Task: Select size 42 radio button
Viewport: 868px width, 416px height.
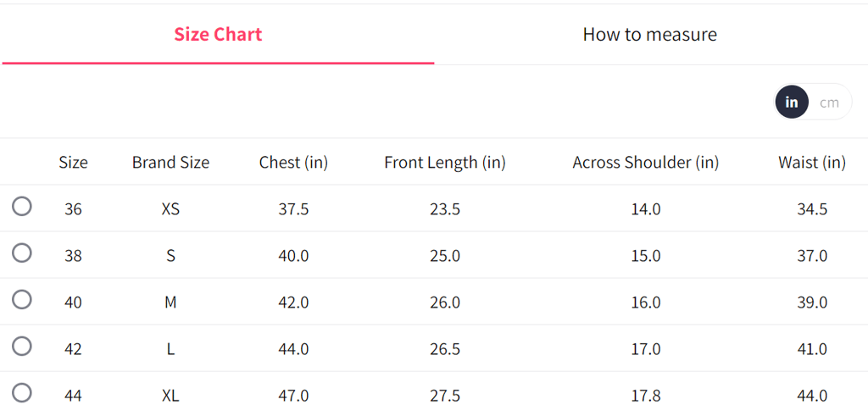Action: pyautogui.click(x=22, y=347)
